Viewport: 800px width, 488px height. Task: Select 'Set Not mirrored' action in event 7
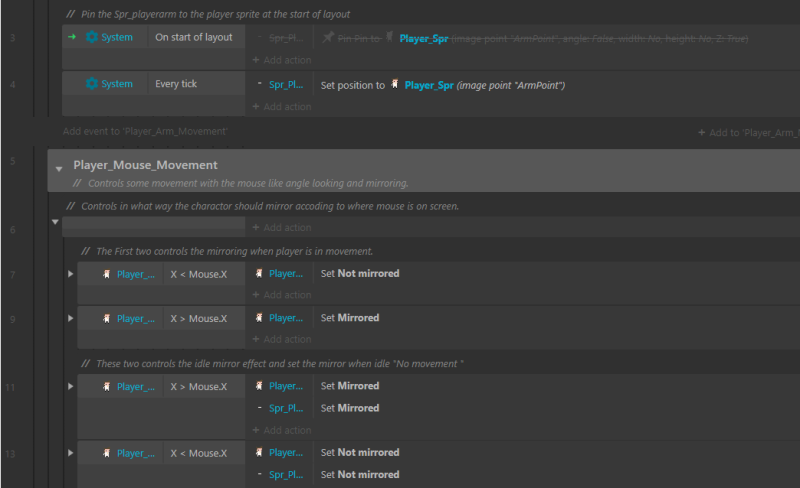point(360,273)
